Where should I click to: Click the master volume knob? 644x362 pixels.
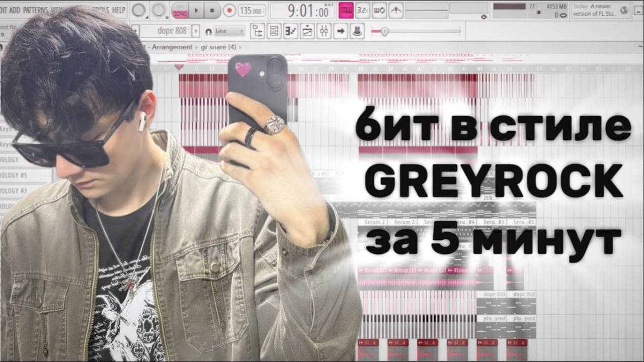(138, 10)
